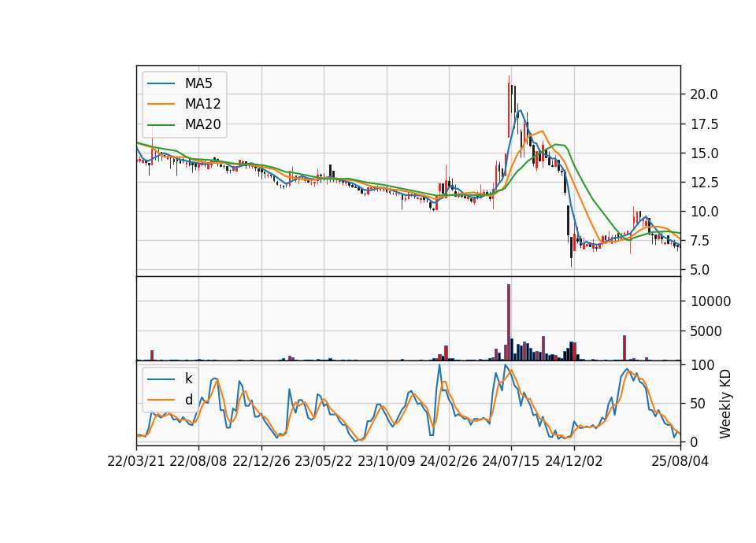Click the 10000 volume axis label
This screenshot has width=756, height=543.
point(710,301)
